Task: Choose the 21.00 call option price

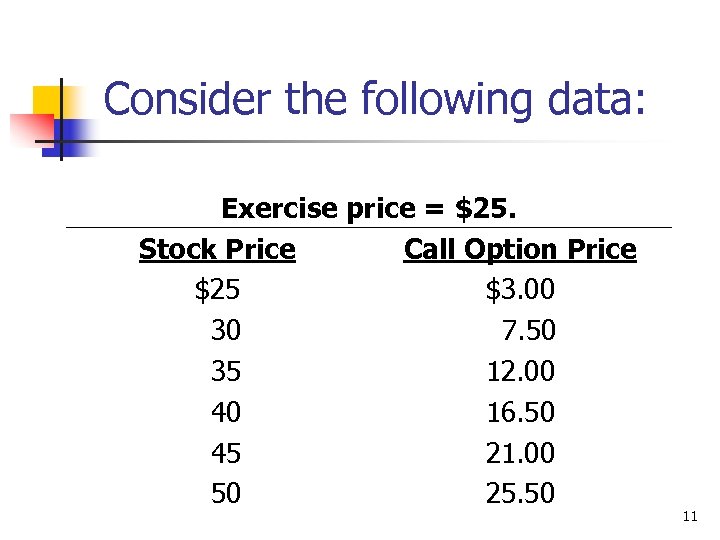Action: pyautogui.click(x=520, y=453)
